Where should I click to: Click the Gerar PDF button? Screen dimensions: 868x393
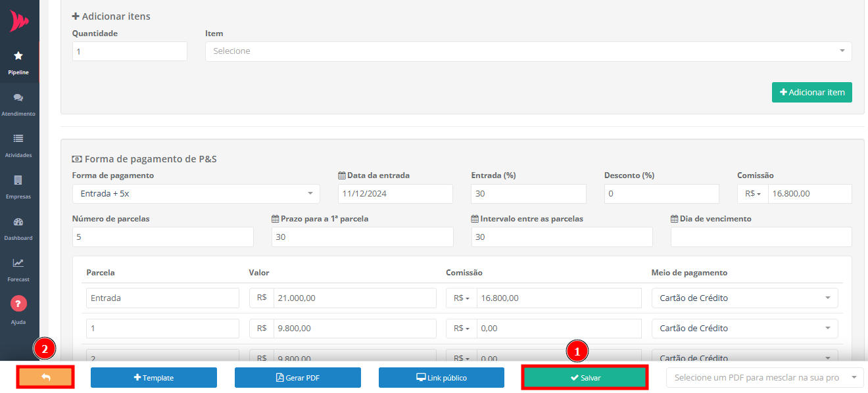(297, 378)
